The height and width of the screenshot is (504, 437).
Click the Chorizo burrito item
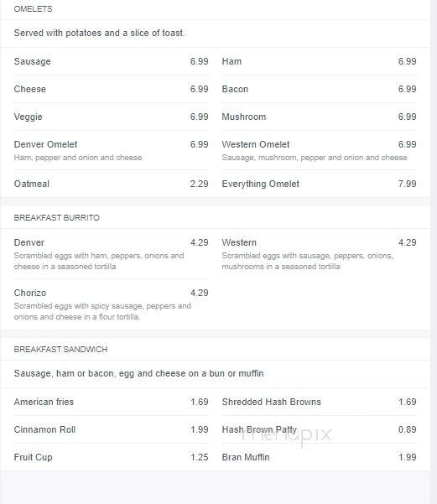coord(111,304)
